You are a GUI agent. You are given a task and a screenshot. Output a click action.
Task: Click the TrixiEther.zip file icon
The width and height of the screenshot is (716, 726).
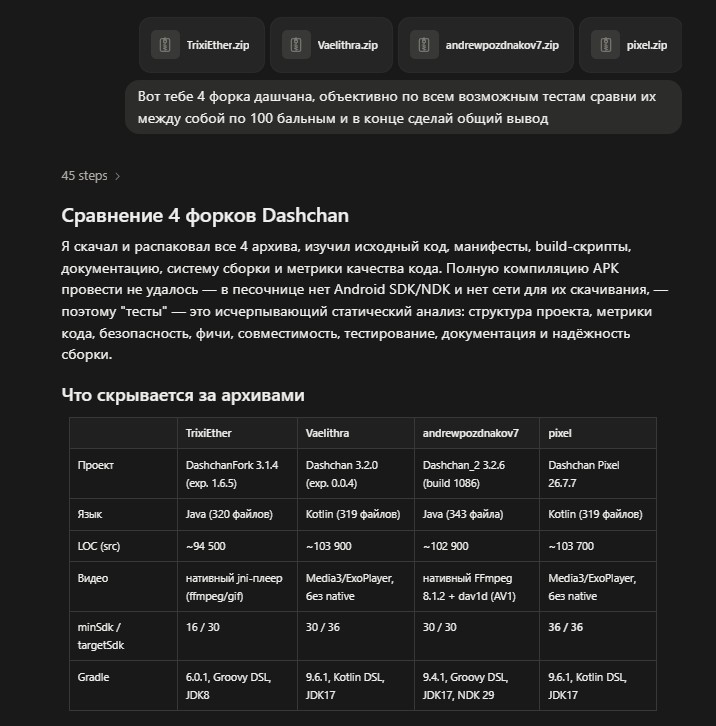(x=165, y=45)
